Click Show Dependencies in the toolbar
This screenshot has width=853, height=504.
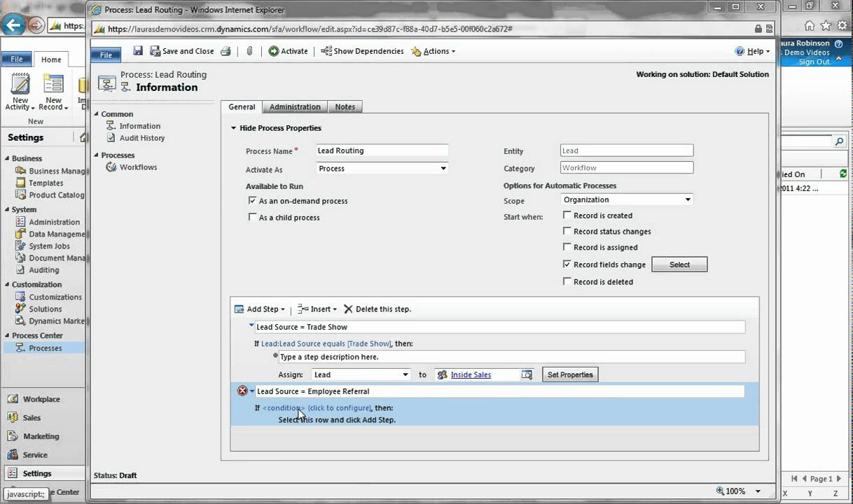(x=362, y=51)
